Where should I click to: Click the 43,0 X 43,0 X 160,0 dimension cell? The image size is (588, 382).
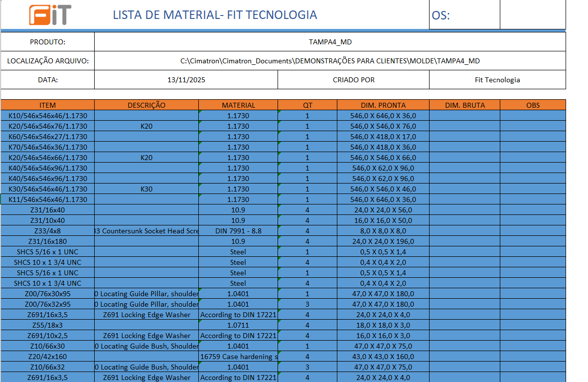[383, 357]
